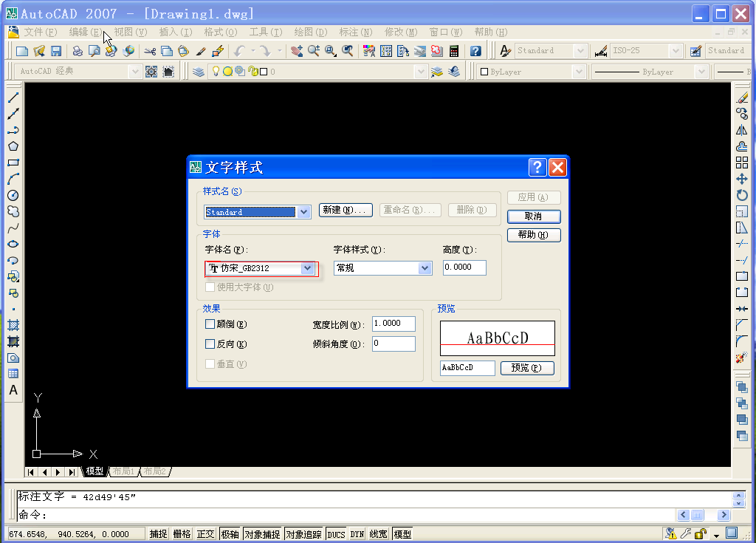Viewport: 756px width, 543px height.
Task: Click the Save icon in toolbar
Action: point(56,51)
